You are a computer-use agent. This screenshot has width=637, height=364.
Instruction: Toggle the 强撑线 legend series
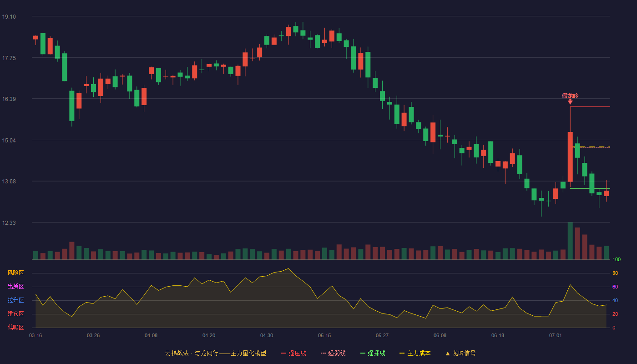[x=373, y=353]
